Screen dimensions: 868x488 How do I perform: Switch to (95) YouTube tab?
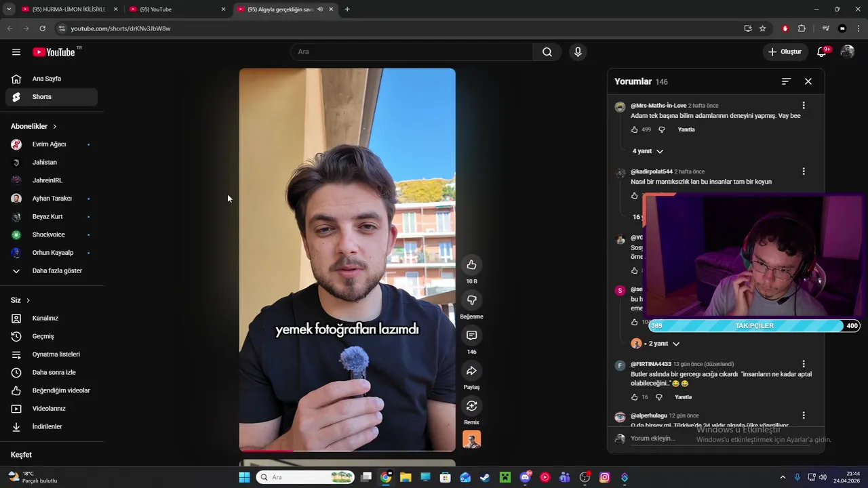[x=176, y=9]
